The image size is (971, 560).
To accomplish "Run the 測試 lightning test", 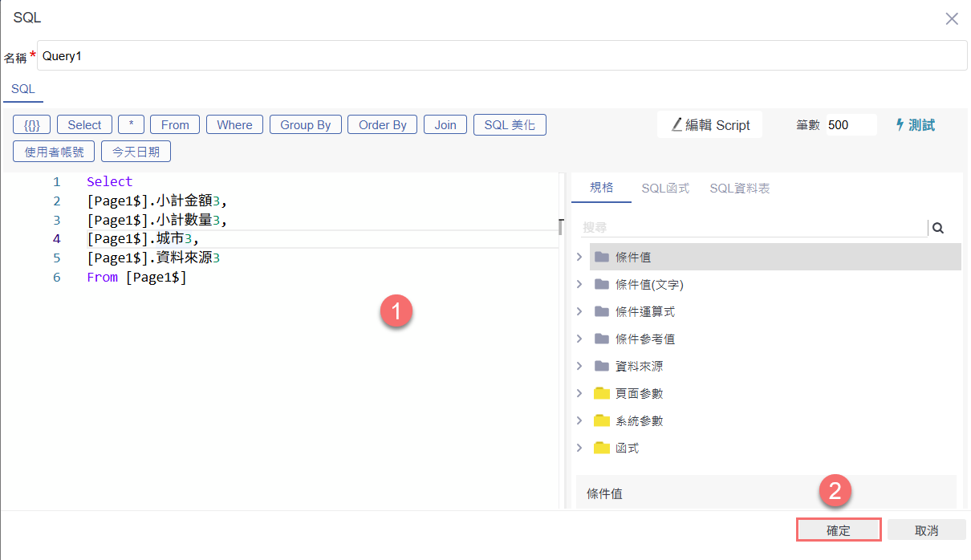I will point(915,125).
